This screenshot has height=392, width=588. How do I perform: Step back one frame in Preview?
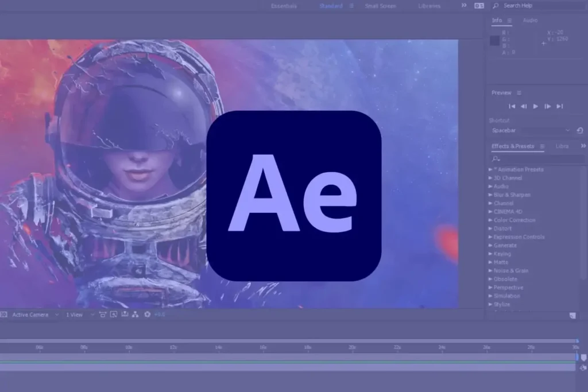click(x=524, y=106)
